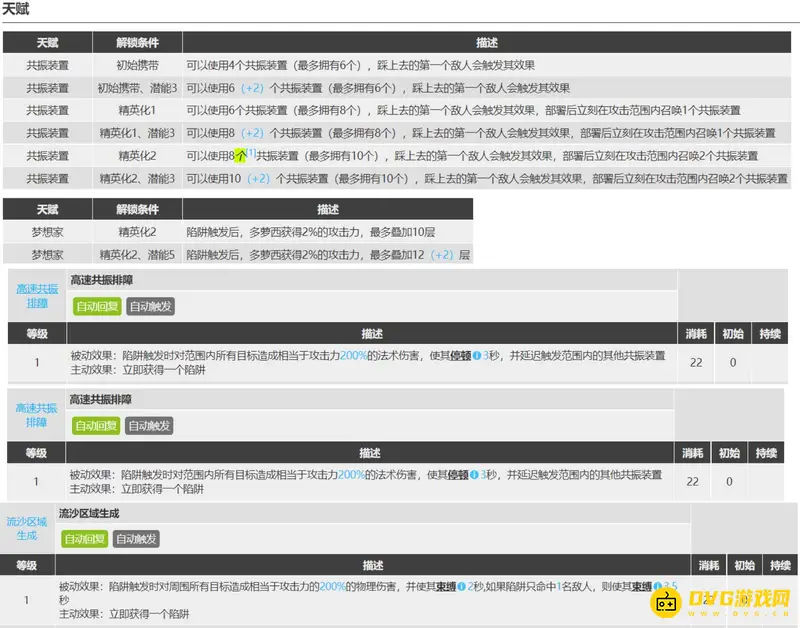Click 持续 header in 流沙区域生成 table
The image size is (800, 628).
(780, 565)
